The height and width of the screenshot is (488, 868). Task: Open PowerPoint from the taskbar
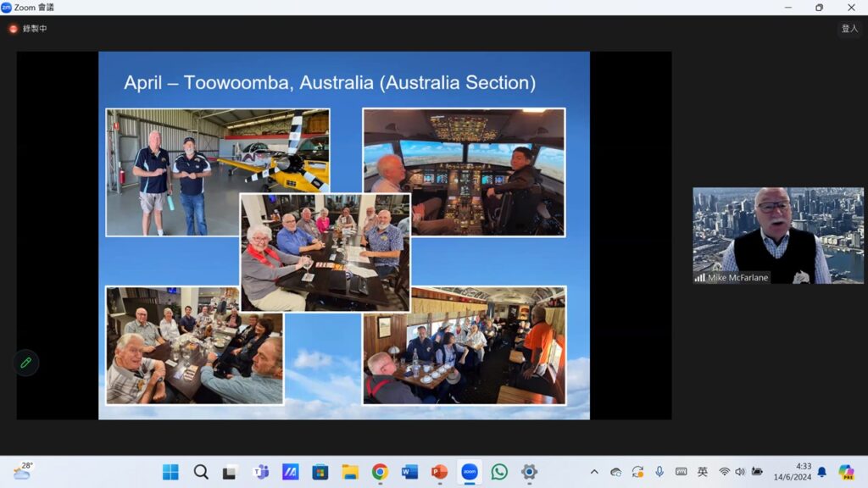click(439, 472)
